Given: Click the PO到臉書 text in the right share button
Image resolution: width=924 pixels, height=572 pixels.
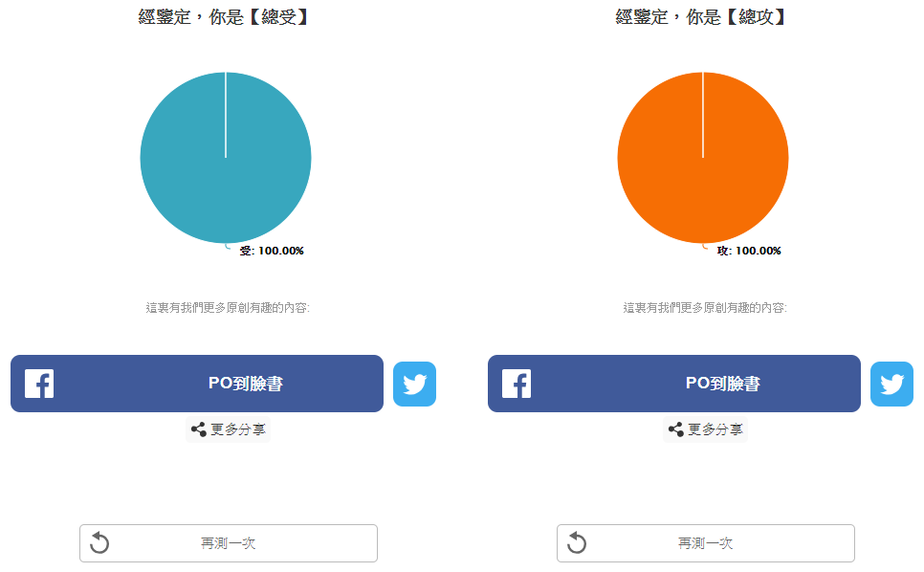Looking at the screenshot, I should pos(723,384).
